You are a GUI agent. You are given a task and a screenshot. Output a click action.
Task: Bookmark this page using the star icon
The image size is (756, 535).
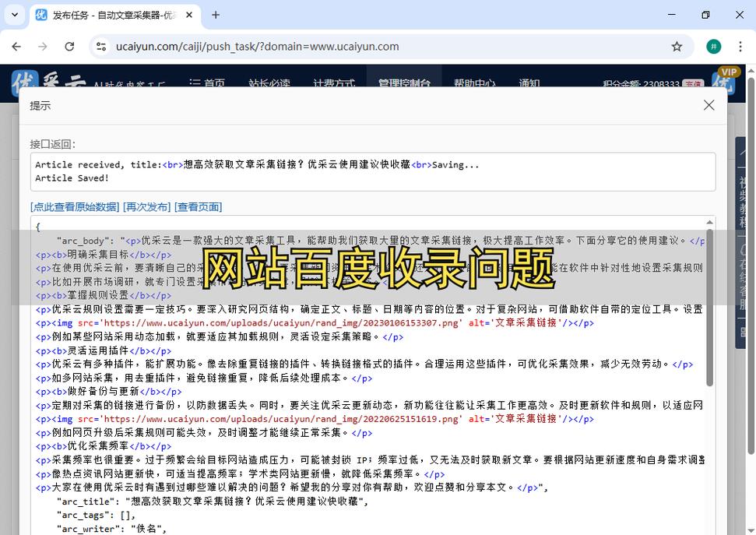677,47
